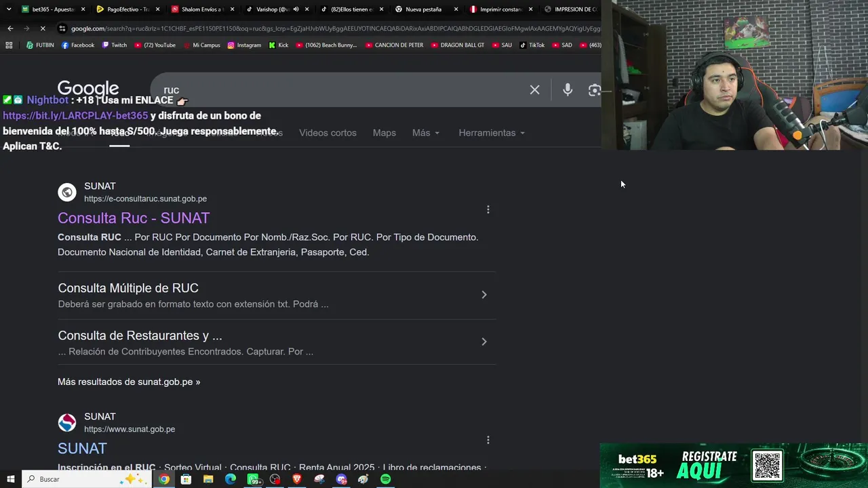The width and height of the screenshot is (868, 488).
Task: Click the Windows Buscar search box
Action: [87, 479]
